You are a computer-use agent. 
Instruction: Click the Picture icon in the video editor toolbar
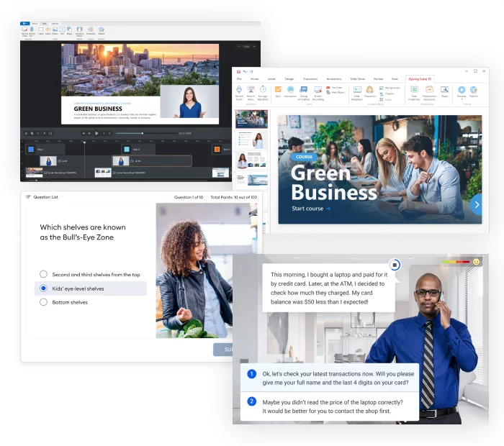[55, 30]
